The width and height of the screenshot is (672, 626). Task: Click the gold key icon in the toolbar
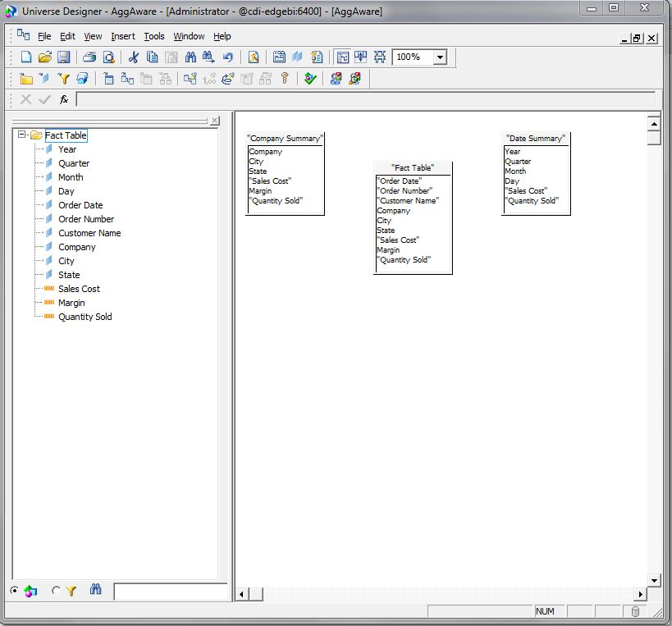(x=285, y=79)
